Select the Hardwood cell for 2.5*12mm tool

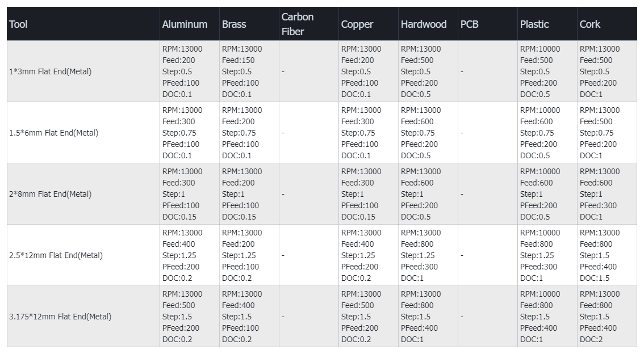click(428, 255)
